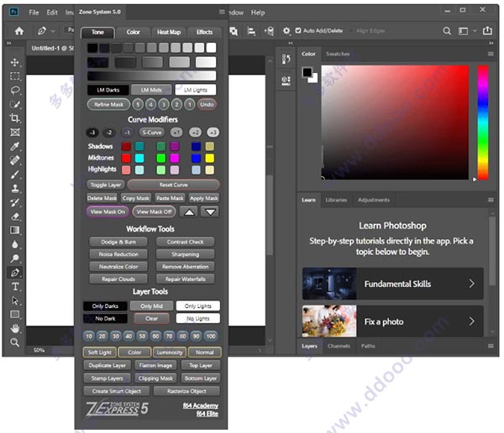The image size is (504, 433).
Task: Switch to the Channels tab
Action: pos(339,346)
